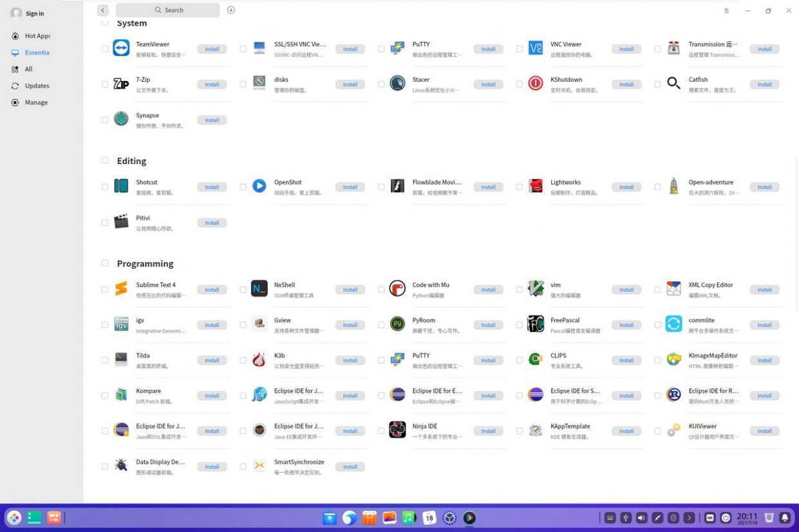
Task: Select all apps via Editing section checkbox
Action: [105, 161]
